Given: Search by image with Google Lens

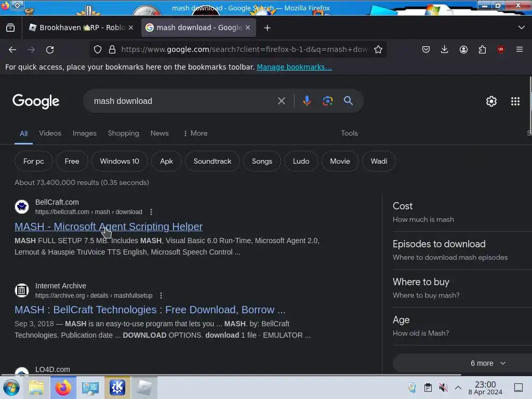Looking at the screenshot, I should [x=327, y=101].
